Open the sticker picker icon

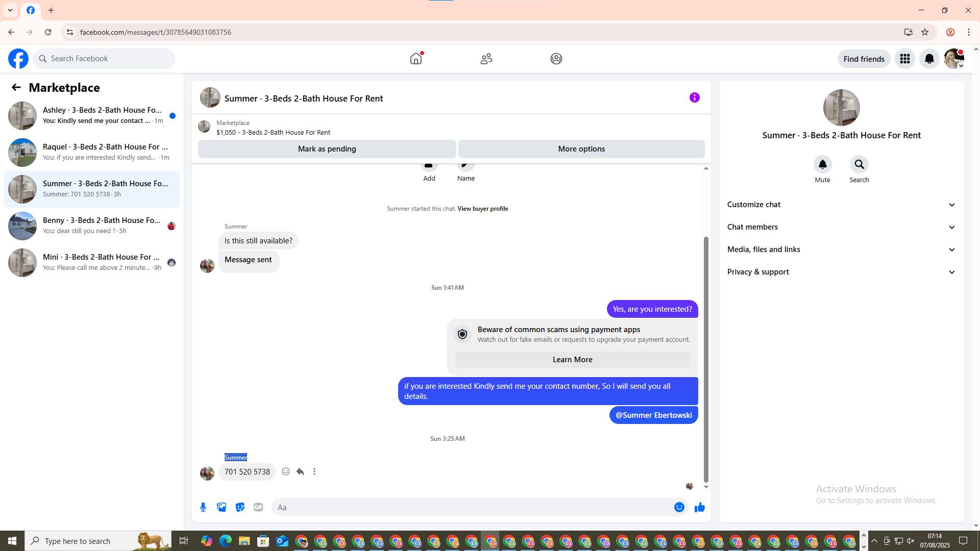click(x=240, y=507)
